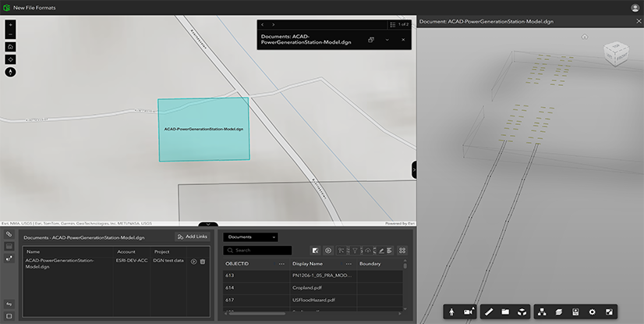Go to next popup feature
The image size is (644, 324).
click(x=274, y=25)
